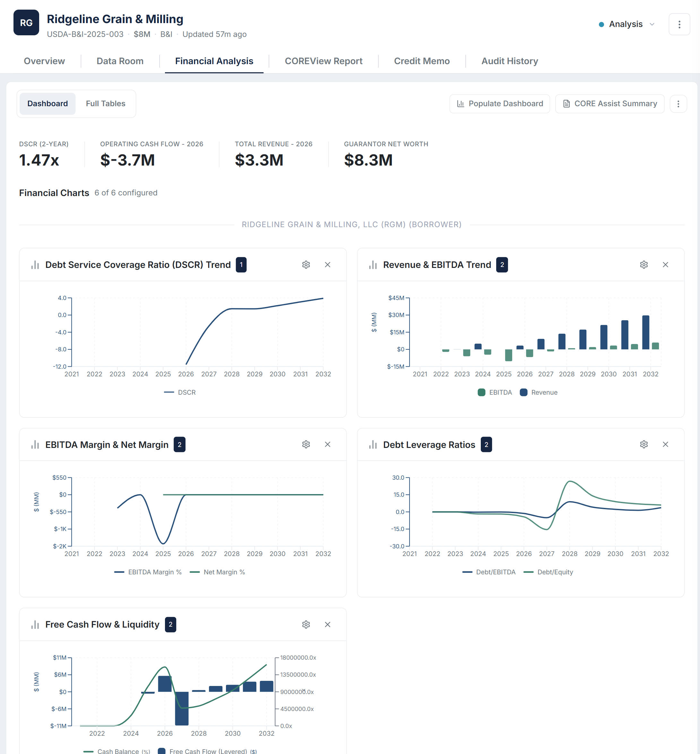
Task: Open settings gear on Free Cash Flow chart
Action: (306, 624)
